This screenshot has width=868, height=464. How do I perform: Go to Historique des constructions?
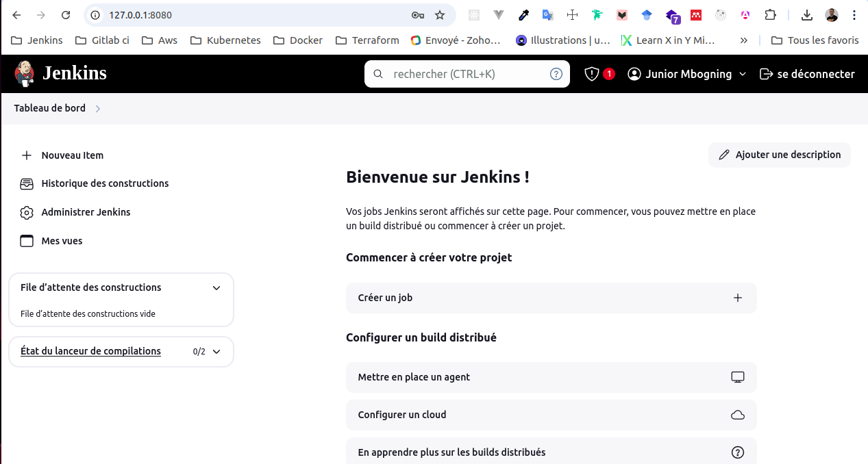tap(104, 183)
